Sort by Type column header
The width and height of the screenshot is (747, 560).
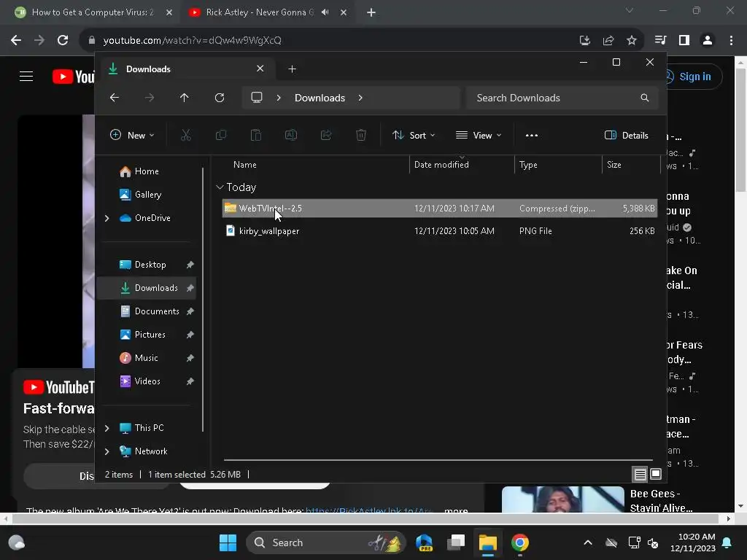pyautogui.click(x=528, y=165)
